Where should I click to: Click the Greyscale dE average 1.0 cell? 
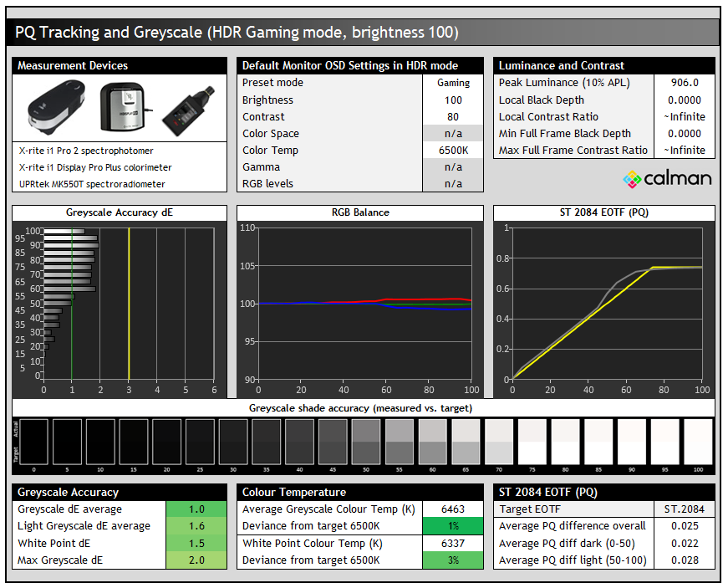(196, 509)
